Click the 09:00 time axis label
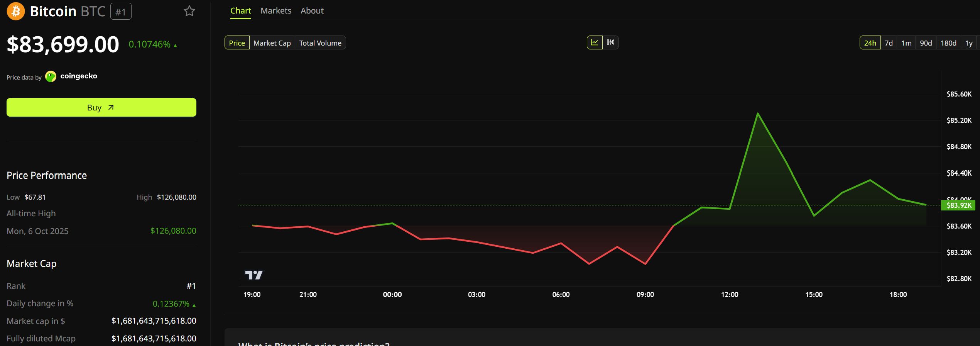Viewport: 980px width, 346px height. point(645,295)
